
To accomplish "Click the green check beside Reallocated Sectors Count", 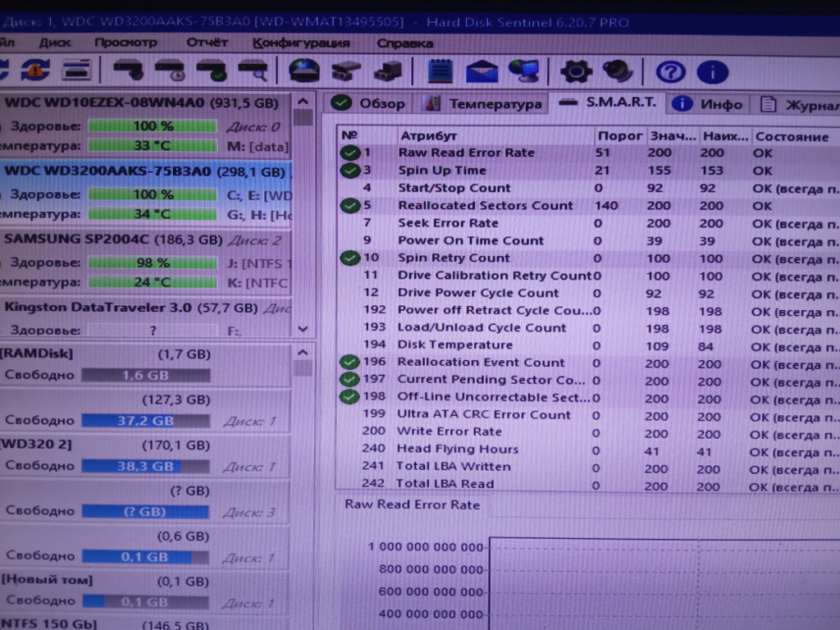I will coord(349,205).
